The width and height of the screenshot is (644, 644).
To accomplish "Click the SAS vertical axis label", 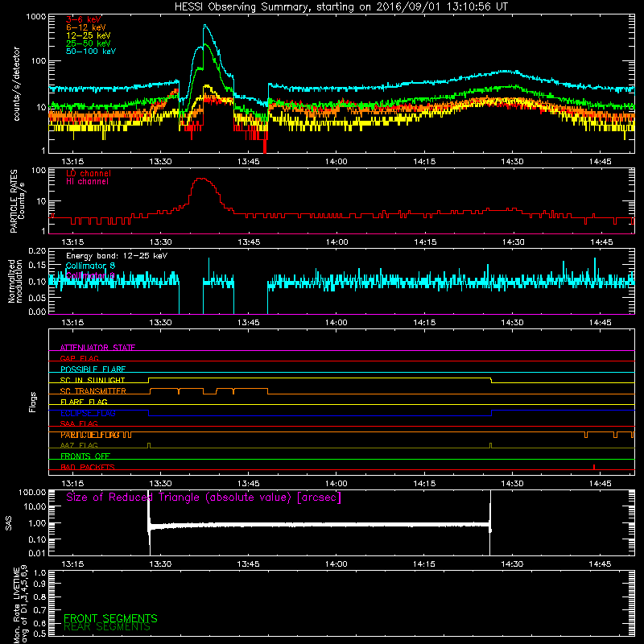I will click(x=8, y=523).
